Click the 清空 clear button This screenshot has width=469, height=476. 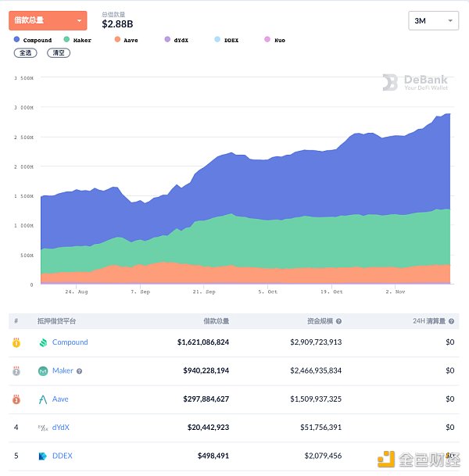pos(59,53)
